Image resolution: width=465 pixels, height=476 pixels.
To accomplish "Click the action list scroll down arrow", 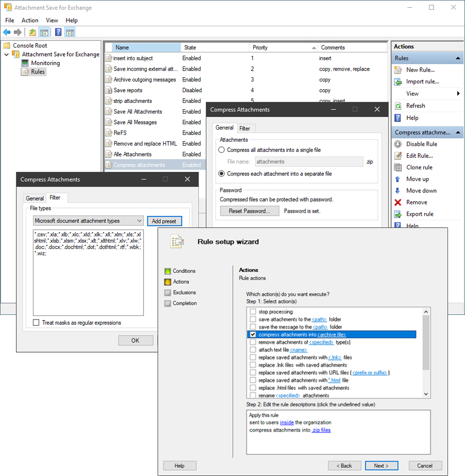I will (x=426, y=394).
